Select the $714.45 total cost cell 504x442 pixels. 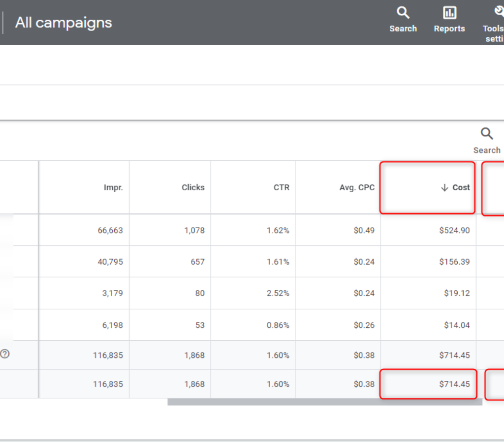pos(455,384)
